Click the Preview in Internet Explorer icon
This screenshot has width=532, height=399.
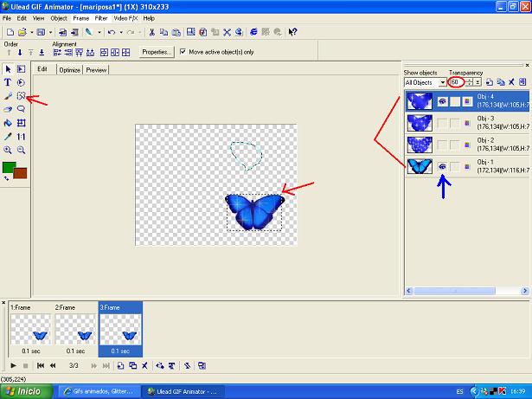(x=253, y=32)
